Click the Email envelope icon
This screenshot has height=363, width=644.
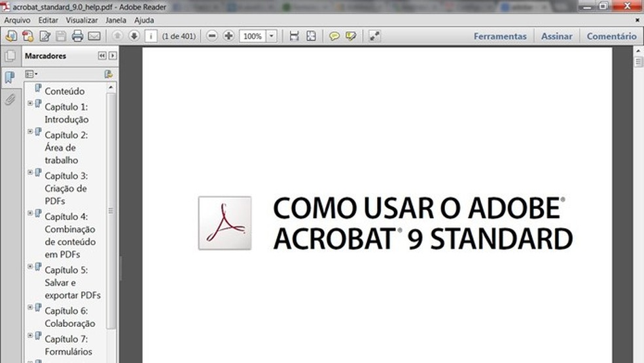pyautogui.click(x=94, y=36)
